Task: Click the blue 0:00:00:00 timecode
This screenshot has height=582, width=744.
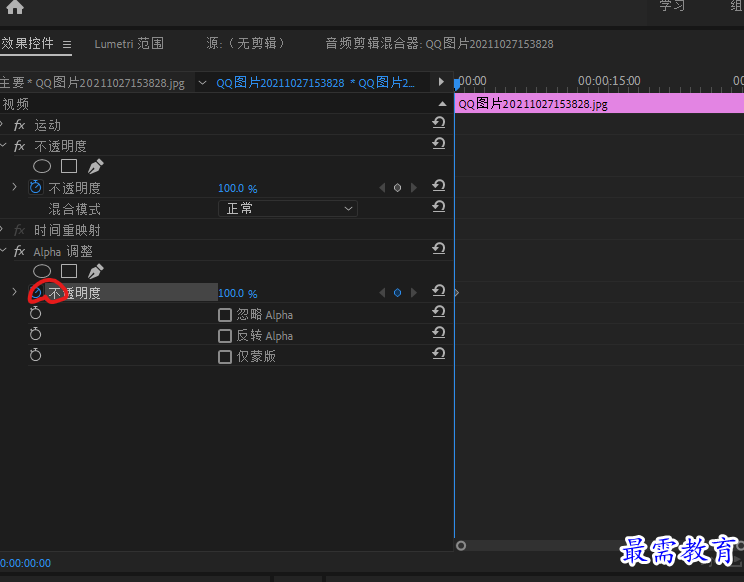Action: coord(26,563)
